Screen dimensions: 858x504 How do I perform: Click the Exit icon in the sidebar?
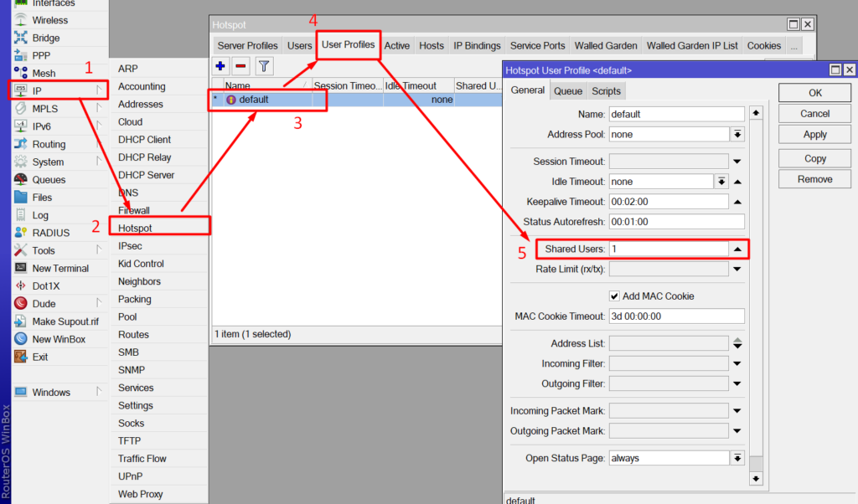tap(21, 357)
